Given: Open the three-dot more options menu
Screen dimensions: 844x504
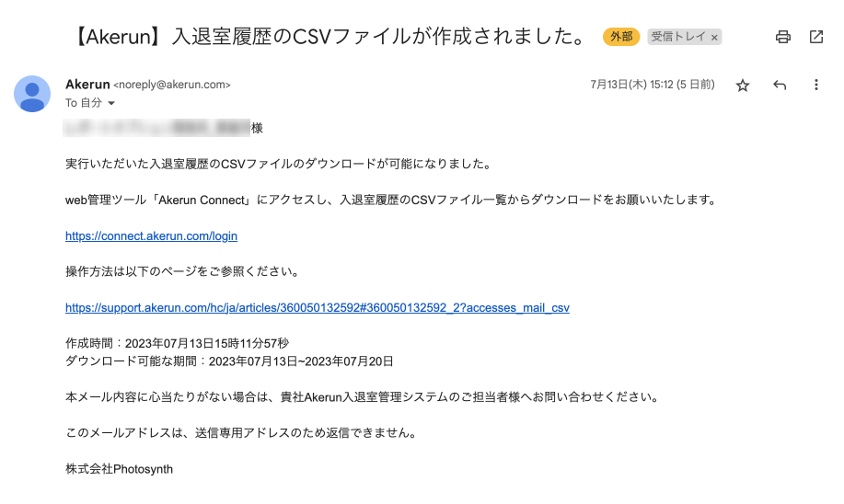Looking at the screenshot, I should coord(815,86).
